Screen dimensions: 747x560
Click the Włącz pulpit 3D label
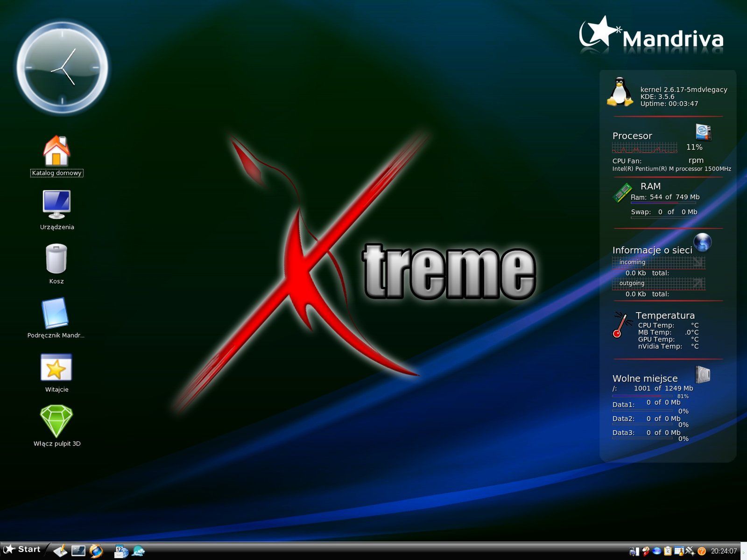click(57, 444)
